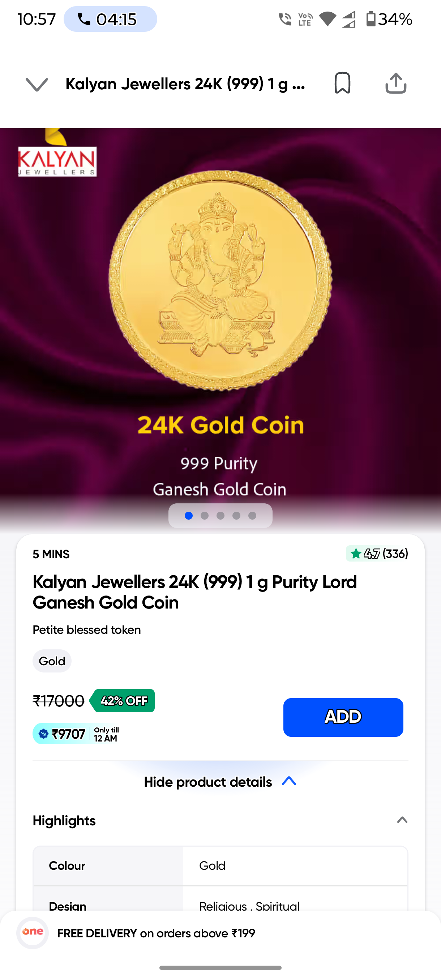Select the Gold variant chip
Screen dimensions: 441x980
click(52, 661)
